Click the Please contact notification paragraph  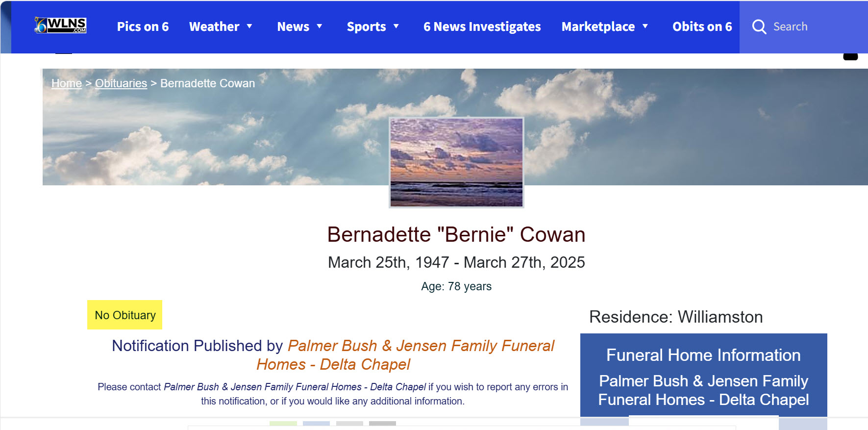click(333, 394)
